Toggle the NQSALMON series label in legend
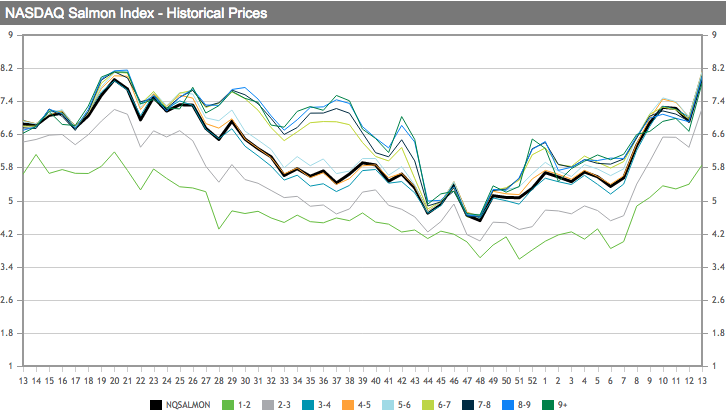Viewport: 727px width, 413px height. [x=188, y=405]
